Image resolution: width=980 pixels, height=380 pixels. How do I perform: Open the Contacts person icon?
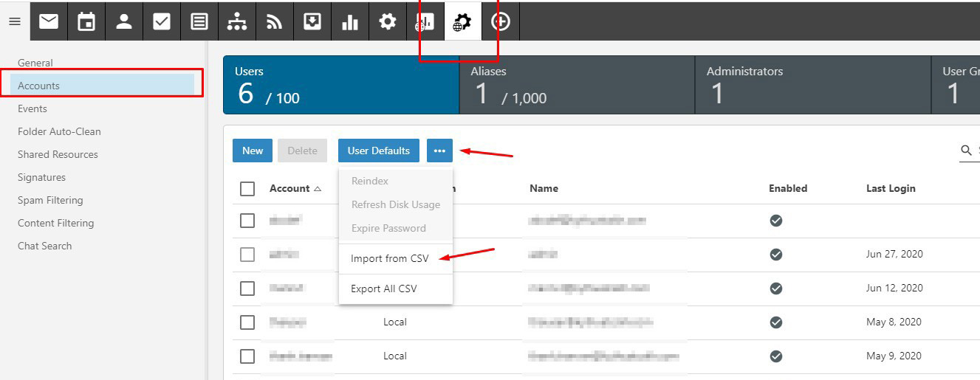[124, 21]
